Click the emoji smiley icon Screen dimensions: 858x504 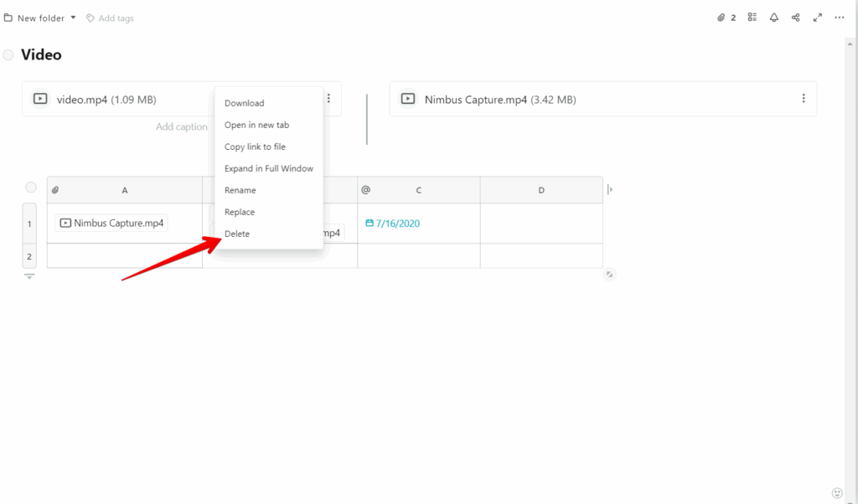click(x=836, y=492)
